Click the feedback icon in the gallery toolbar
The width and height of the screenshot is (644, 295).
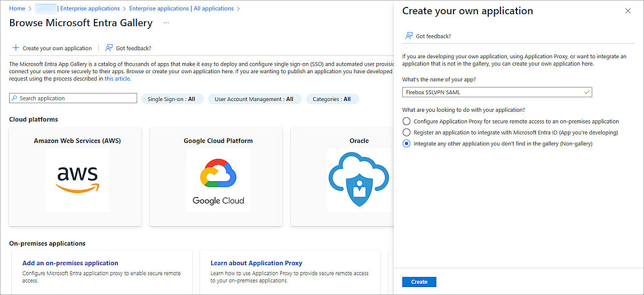coord(109,48)
